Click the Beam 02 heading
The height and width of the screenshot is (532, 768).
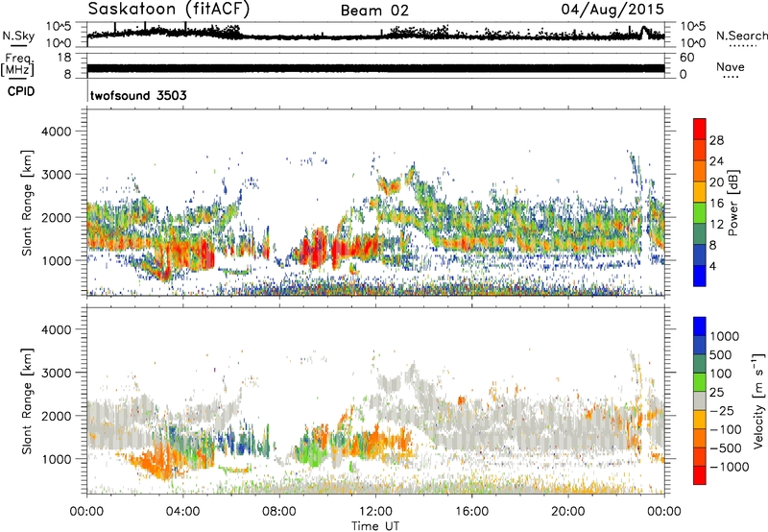point(374,11)
